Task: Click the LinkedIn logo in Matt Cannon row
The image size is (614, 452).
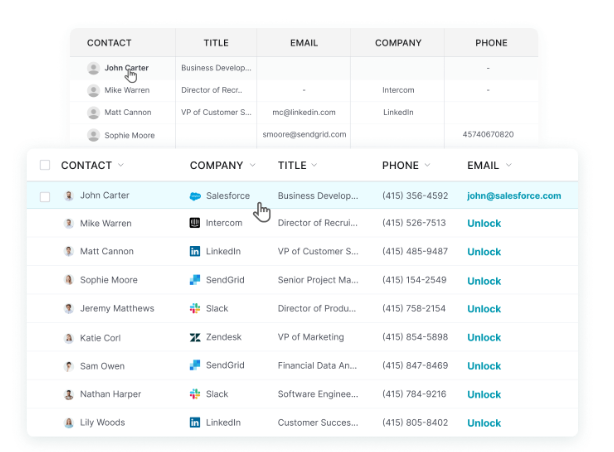Action: (x=195, y=252)
